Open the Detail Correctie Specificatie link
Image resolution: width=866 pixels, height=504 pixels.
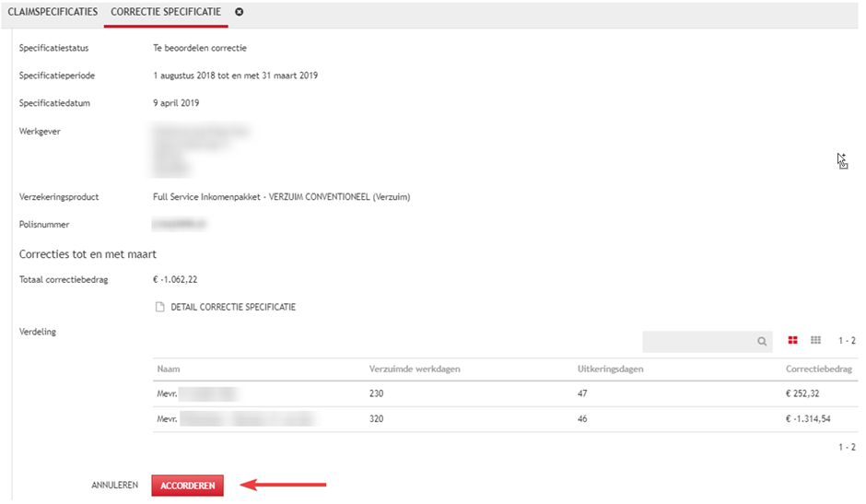233,307
